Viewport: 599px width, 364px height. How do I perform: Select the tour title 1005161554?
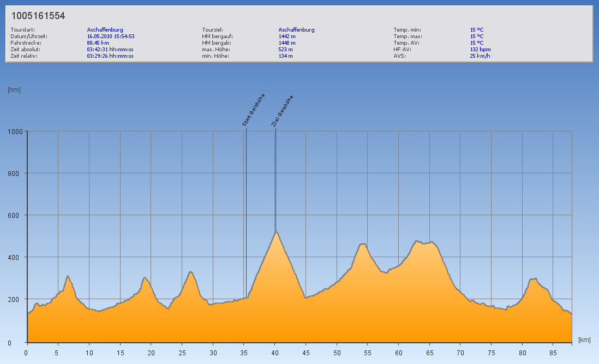coord(38,16)
